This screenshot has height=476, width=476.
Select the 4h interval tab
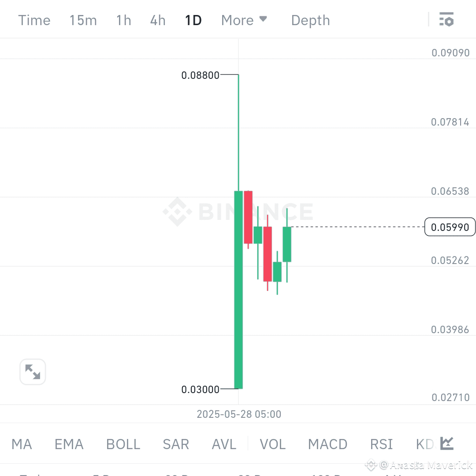coord(157,20)
